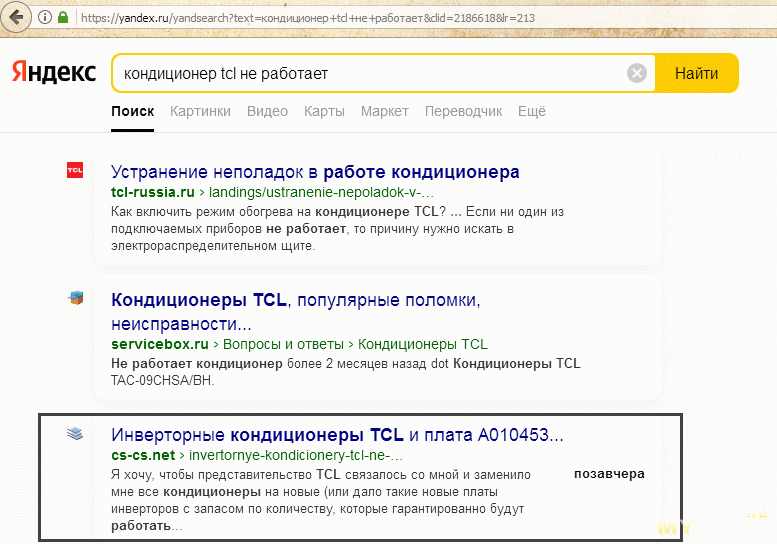Image resolution: width=777 pixels, height=544 pixels.
Task: Click snippet text 'TAC-09CHSA/BH.'
Action: pyautogui.click(x=163, y=381)
